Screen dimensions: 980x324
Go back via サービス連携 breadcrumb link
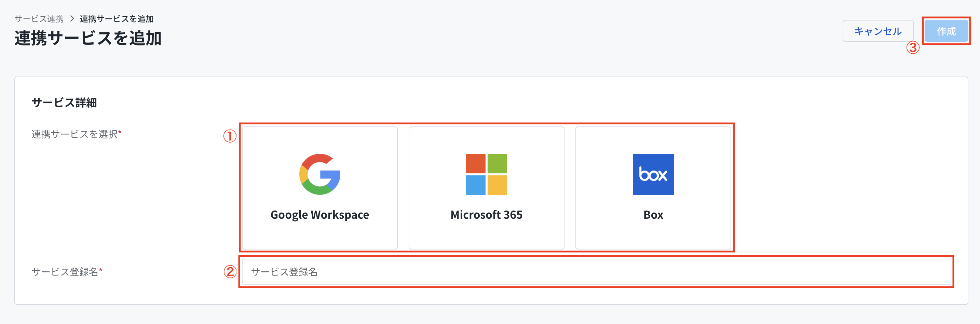[39, 19]
